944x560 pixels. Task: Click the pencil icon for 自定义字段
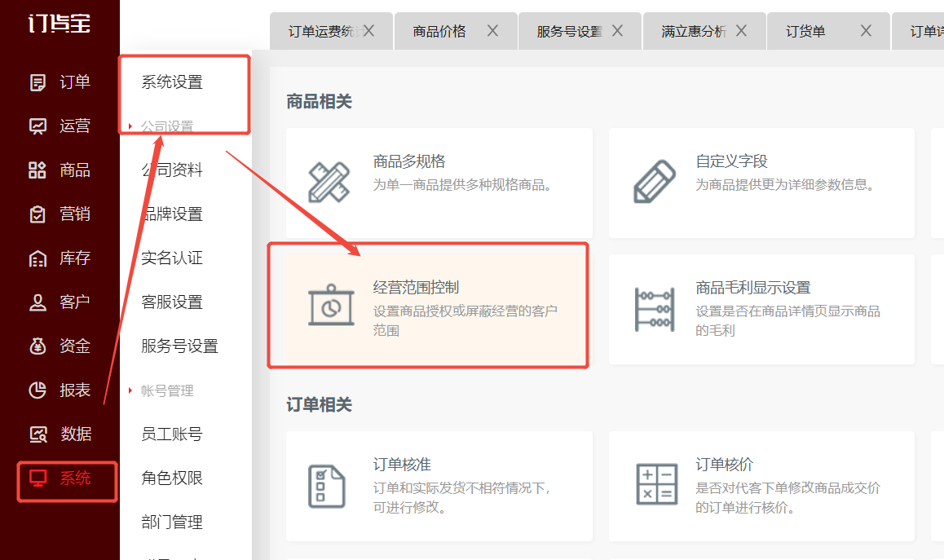click(655, 182)
